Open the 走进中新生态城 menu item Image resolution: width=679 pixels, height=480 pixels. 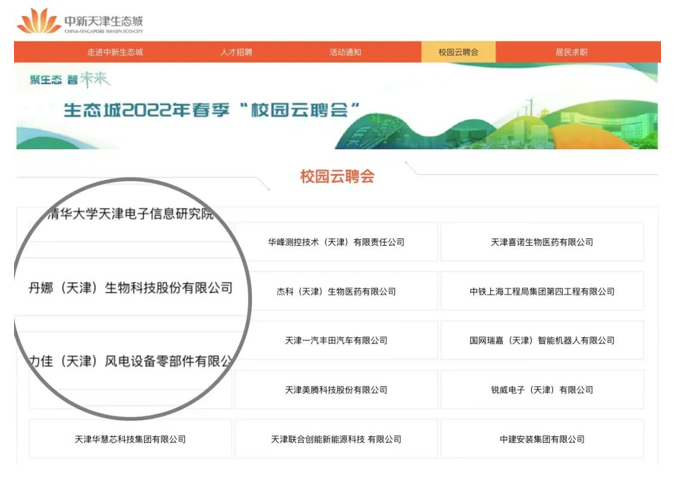coord(115,52)
